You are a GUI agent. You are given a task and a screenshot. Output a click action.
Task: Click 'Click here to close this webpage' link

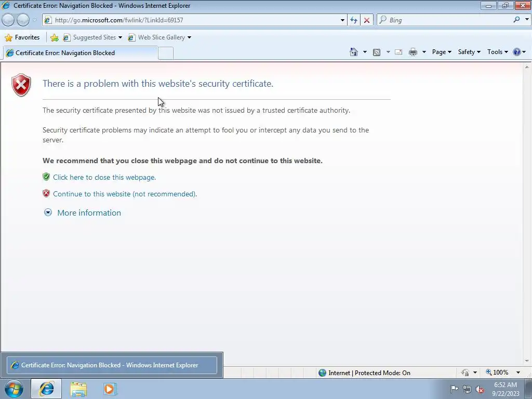104,177
